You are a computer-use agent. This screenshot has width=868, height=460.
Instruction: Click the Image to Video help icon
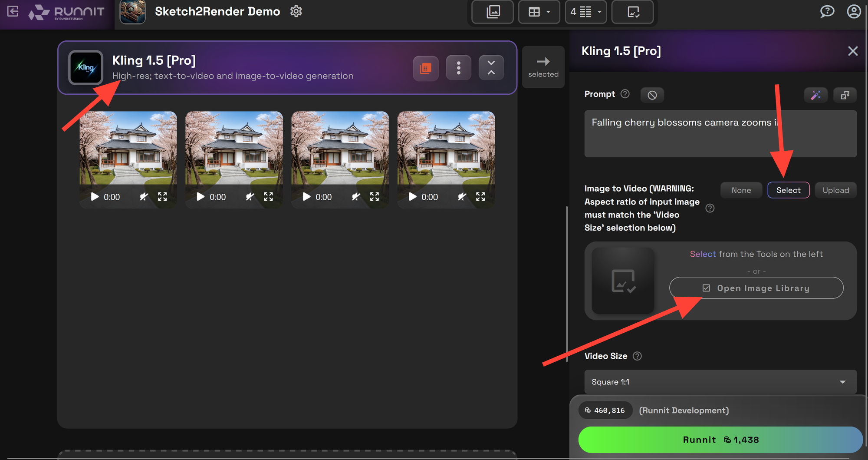click(710, 208)
